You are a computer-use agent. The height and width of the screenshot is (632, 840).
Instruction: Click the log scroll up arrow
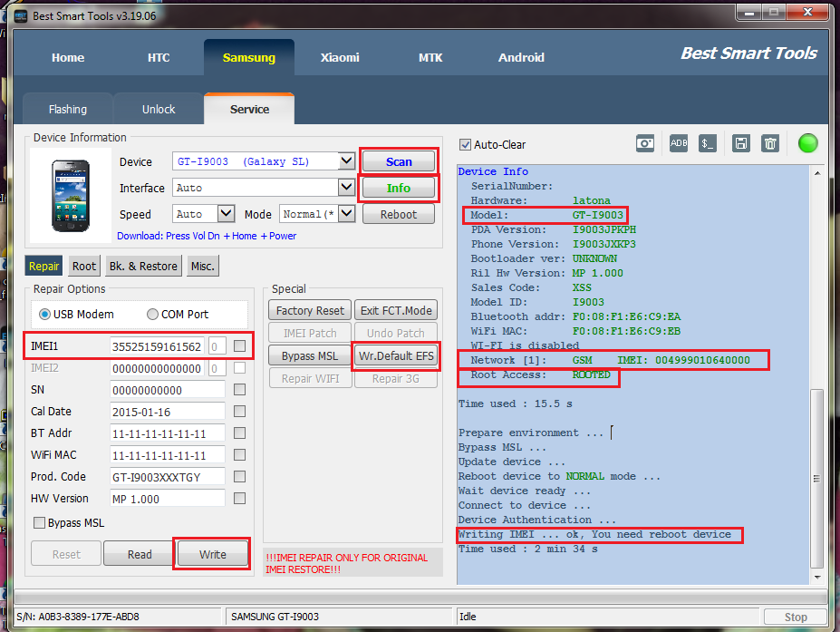(x=817, y=172)
